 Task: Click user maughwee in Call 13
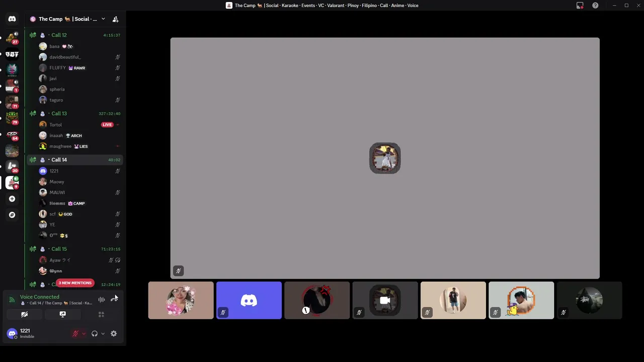coord(60,146)
